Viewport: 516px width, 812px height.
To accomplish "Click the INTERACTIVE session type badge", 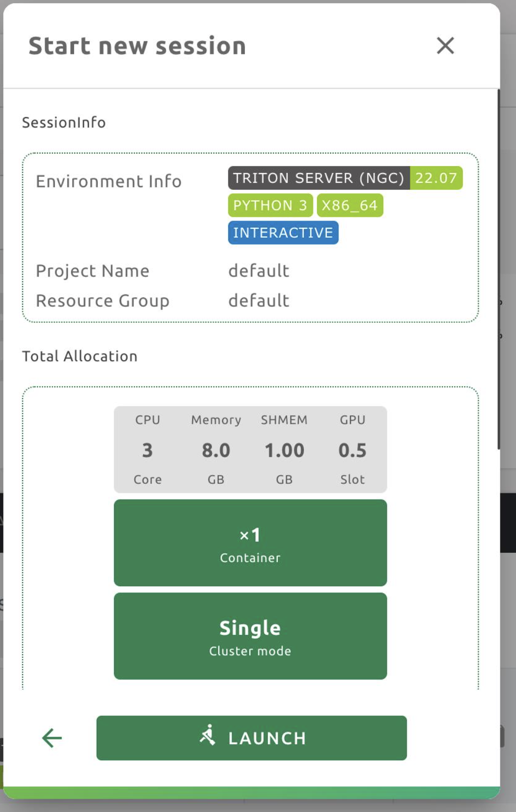I will coord(283,233).
